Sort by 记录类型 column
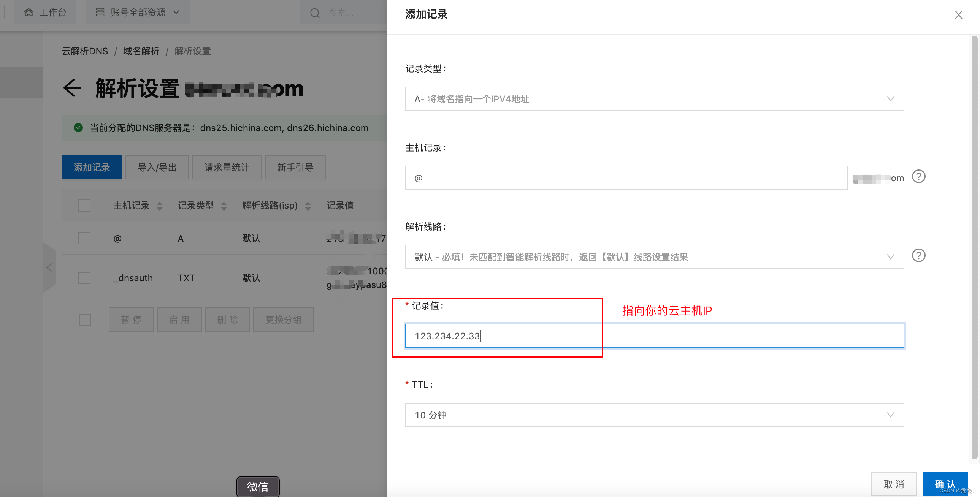 [x=224, y=206]
